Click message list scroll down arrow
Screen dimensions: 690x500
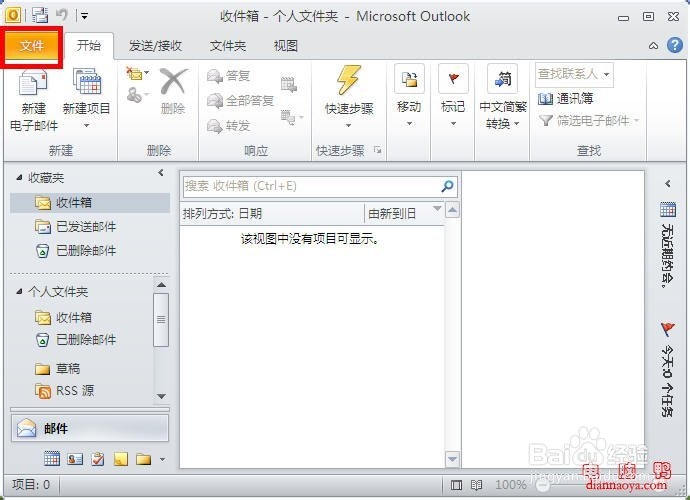[x=452, y=460]
